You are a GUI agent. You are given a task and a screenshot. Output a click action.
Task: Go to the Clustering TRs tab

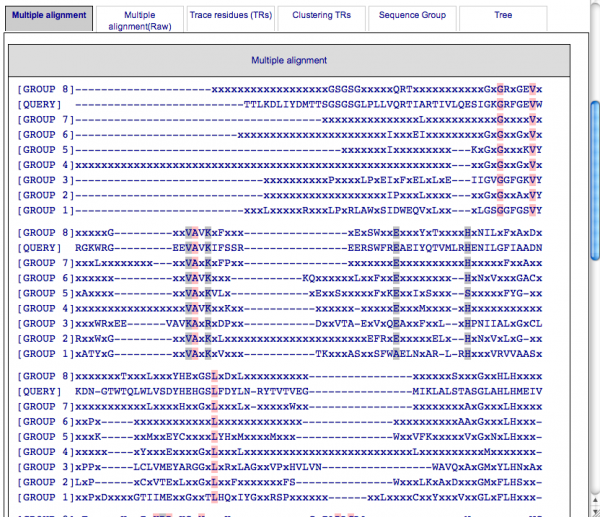pyautogui.click(x=321, y=16)
